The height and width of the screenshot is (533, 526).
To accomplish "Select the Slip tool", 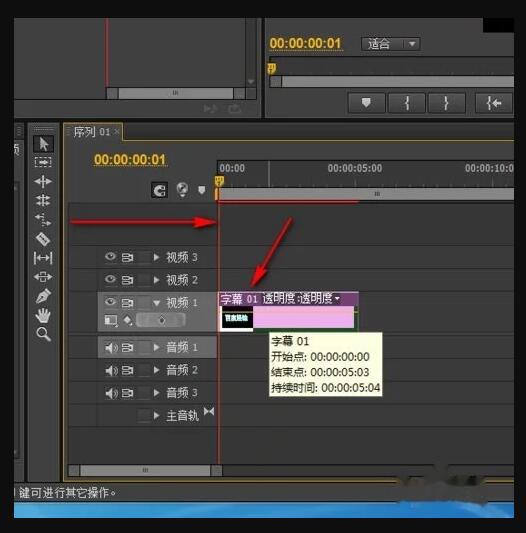I will 43,258.
